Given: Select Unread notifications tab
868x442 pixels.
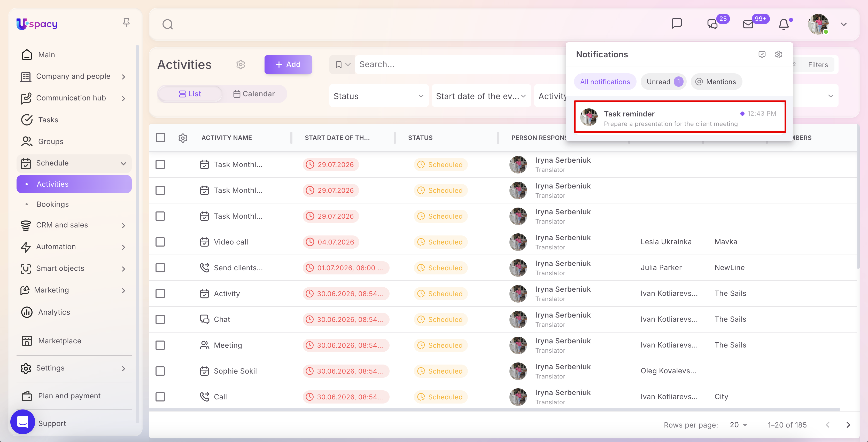Looking at the screenshot, I should pyautogui.click(x=663, y=82).
